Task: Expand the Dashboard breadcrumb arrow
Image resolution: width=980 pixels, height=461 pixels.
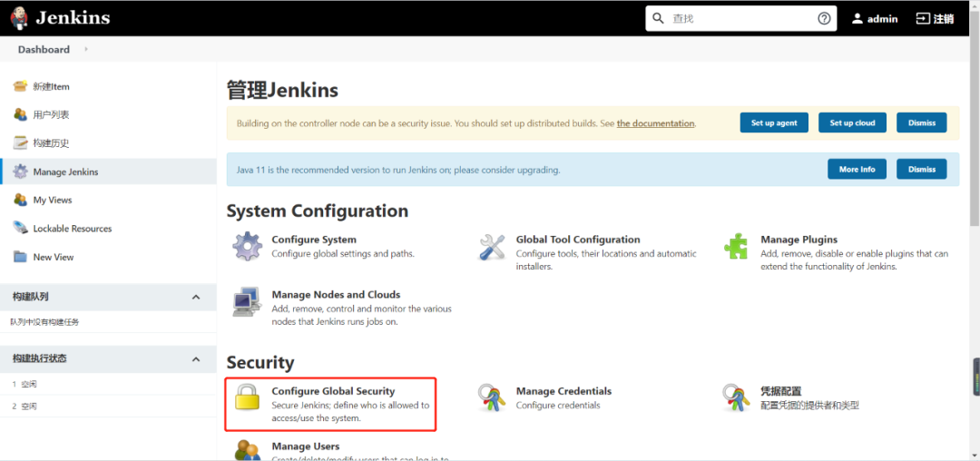Action: pos(86,49)
